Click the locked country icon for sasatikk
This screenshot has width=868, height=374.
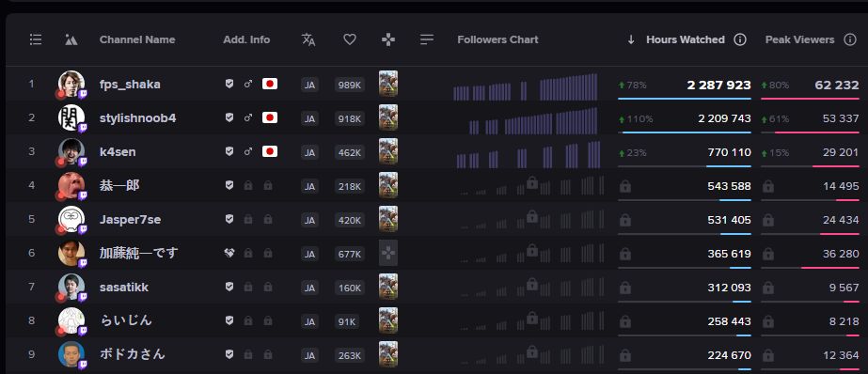tap(268, 288)
